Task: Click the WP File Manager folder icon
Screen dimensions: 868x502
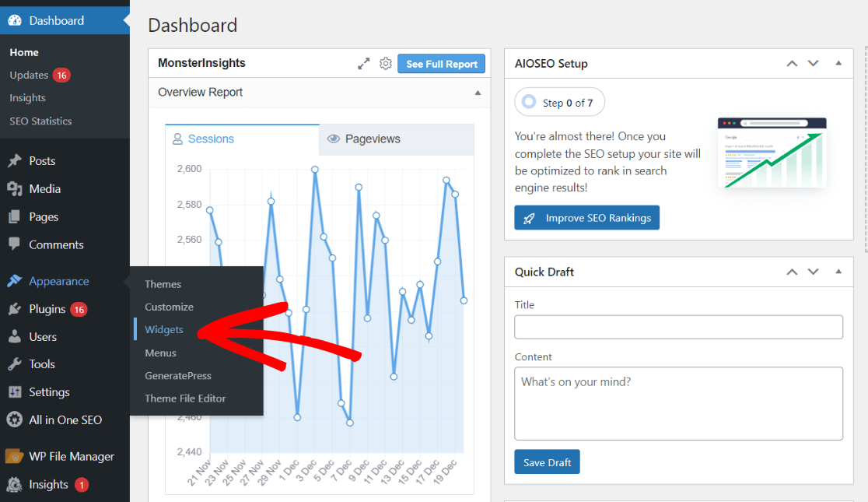Action: tap(16, 455)
